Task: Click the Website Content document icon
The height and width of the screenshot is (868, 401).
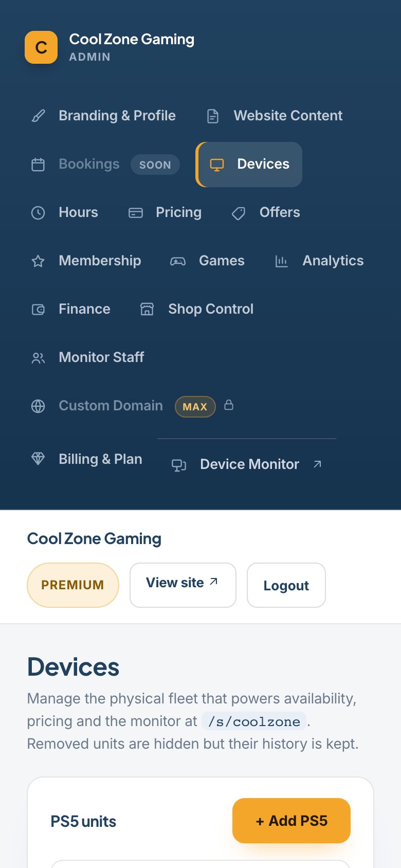Action: [213, 116]
